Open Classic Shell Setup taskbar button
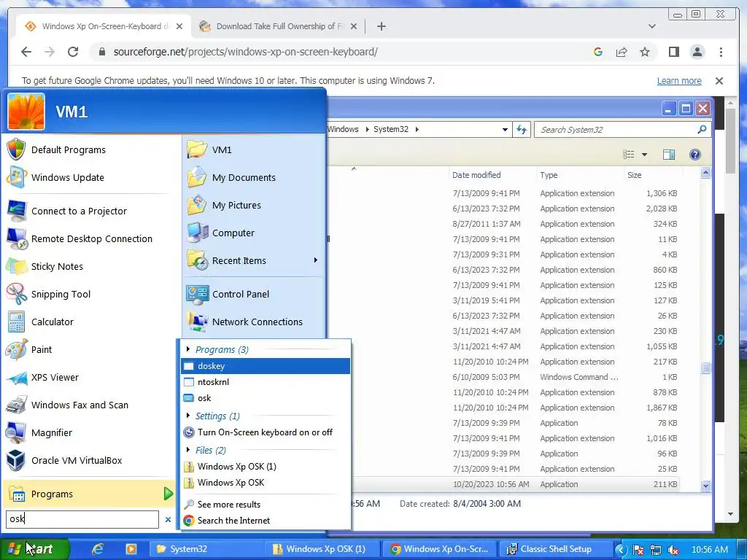747x560 pixels. (x=554, y=549)
